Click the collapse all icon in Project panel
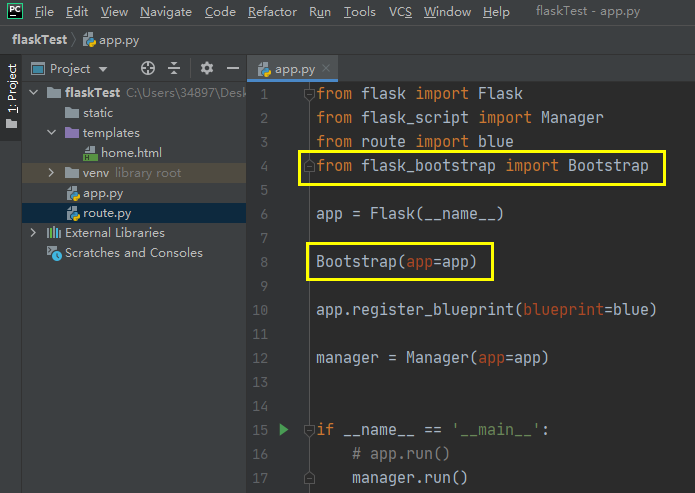Image resolution: width=695 pixels, height=493 pixels. point(174,68)
